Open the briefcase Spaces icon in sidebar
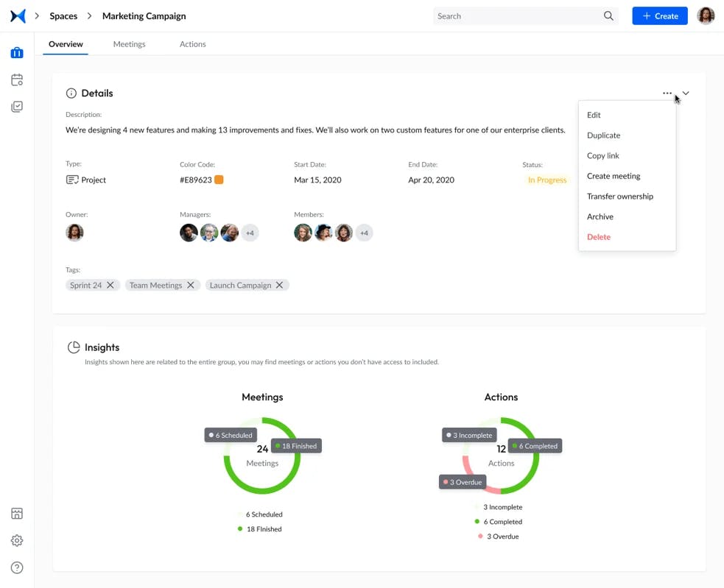The width and height of the screenshot is (724, 588). click(x=17, y=53)
